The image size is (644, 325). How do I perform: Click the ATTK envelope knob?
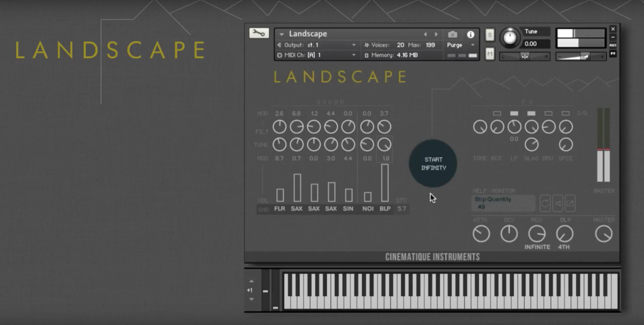(481, 234)
